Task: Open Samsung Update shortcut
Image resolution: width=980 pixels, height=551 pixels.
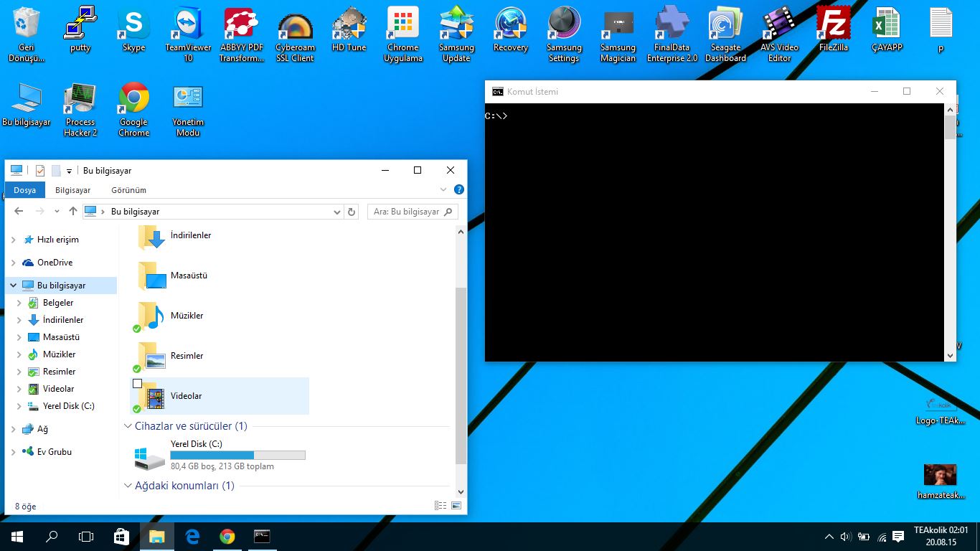Action: (456, 34)
